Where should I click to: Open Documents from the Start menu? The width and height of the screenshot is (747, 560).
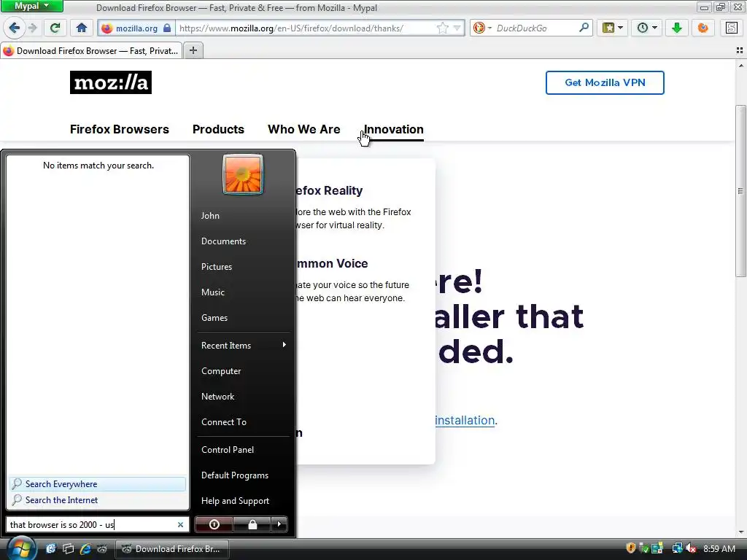point(223,241)
